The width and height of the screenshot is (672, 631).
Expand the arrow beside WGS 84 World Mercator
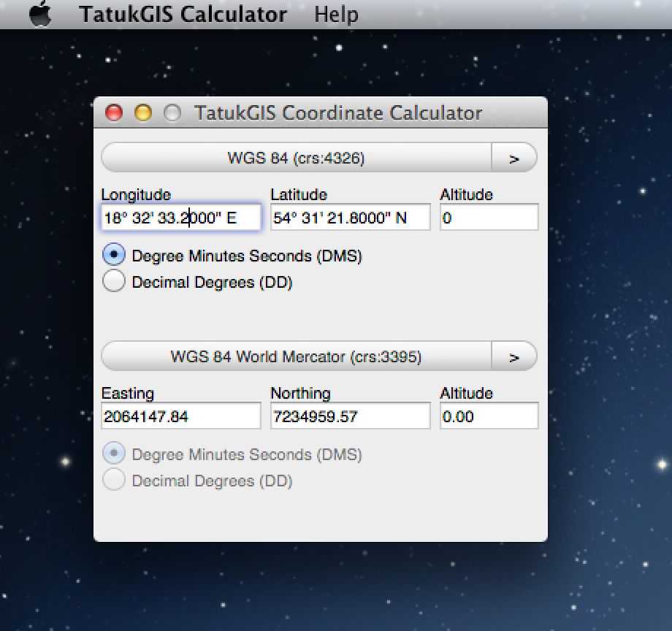513,356
